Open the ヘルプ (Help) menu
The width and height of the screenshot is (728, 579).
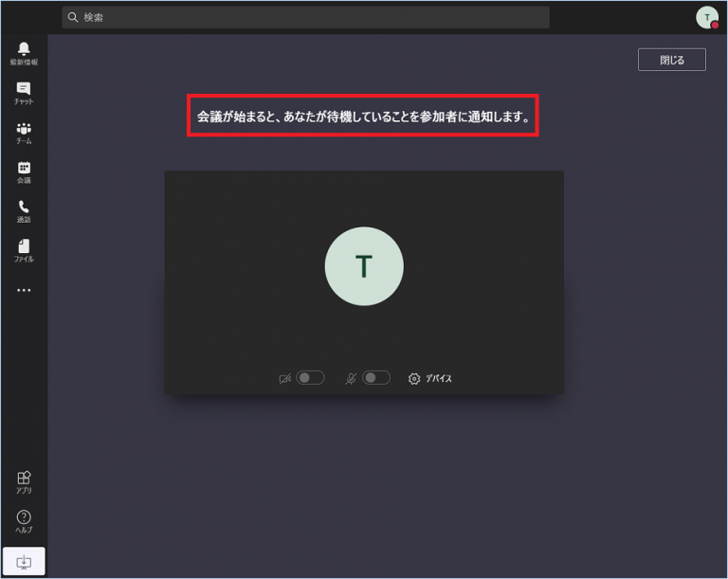coord(24,521)
